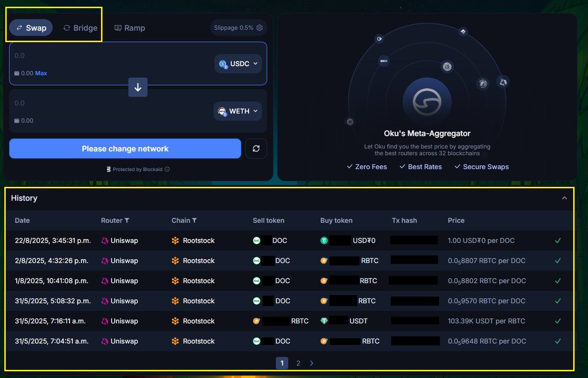
Task: Open the WETH token dropdown
Action: 238,111
